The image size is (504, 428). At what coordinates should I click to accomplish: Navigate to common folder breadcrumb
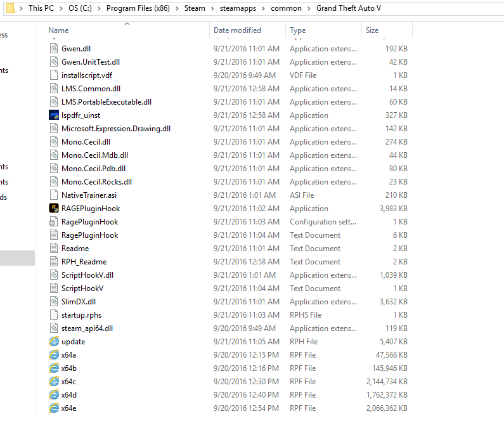286,8
